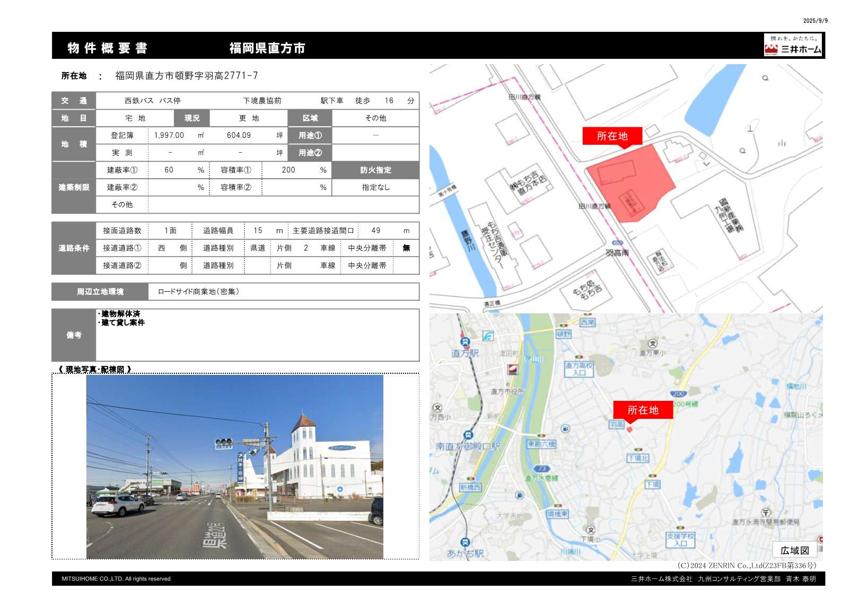Viewport: 868px width, 614px height.
Task: Click 所在地 callout on wide-area map
Action: [643, 410]
